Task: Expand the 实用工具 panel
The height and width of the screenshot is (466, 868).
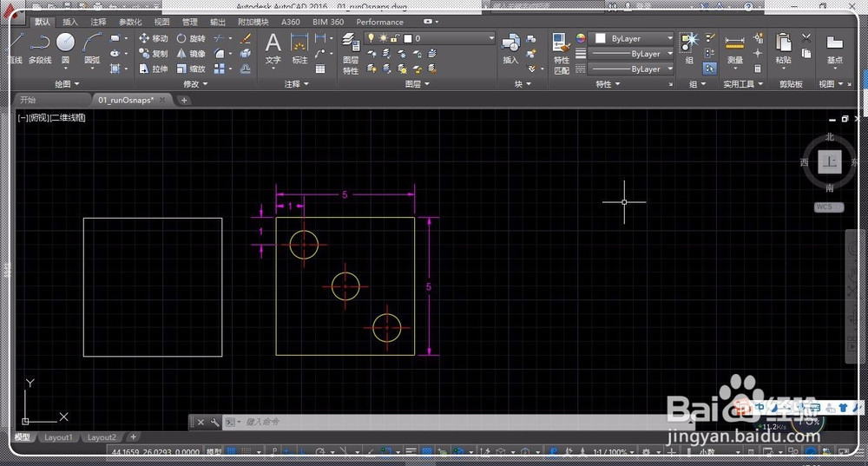Action: pos(744,84)
